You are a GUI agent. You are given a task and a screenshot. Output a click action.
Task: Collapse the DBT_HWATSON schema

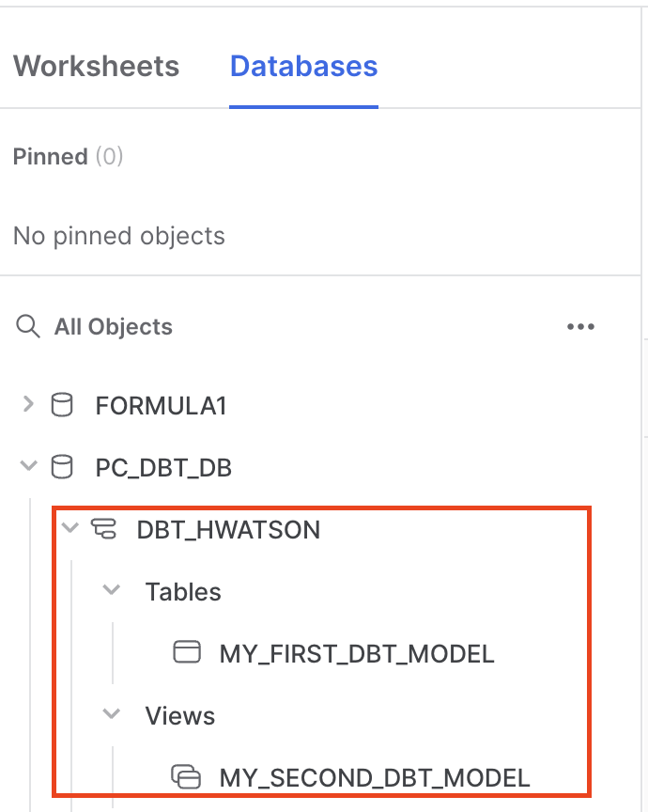[x=69, y=528]
